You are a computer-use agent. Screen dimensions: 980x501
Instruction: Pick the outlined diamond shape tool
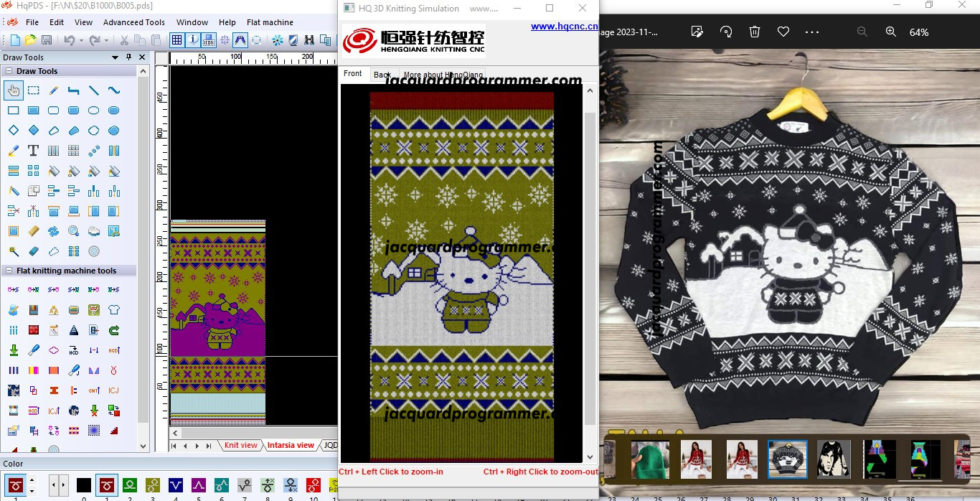coord(13,131)
